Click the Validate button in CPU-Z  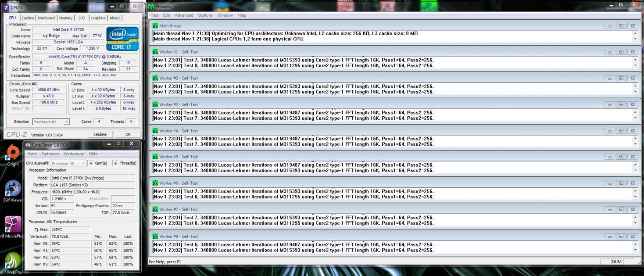point(100,134)
